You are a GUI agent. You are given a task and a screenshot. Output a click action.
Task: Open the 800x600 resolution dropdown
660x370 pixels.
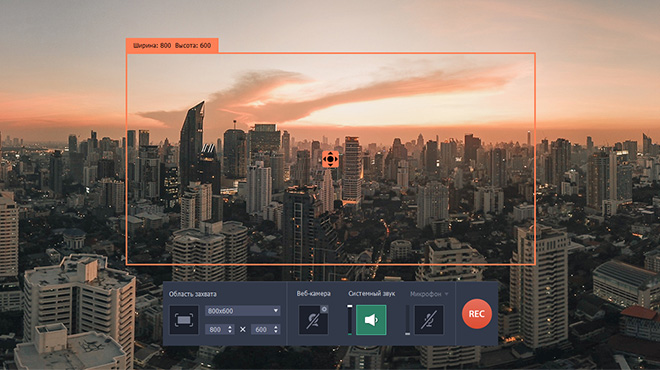[242, 311]
